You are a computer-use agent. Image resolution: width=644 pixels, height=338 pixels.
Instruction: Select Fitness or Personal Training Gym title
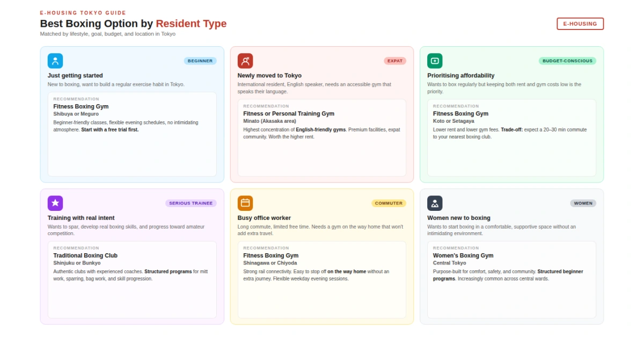[289, 114]
